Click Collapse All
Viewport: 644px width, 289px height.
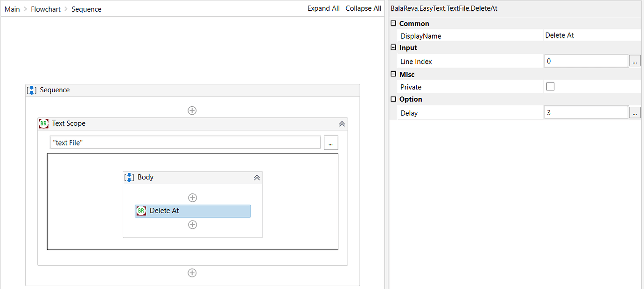coord(363,8)
